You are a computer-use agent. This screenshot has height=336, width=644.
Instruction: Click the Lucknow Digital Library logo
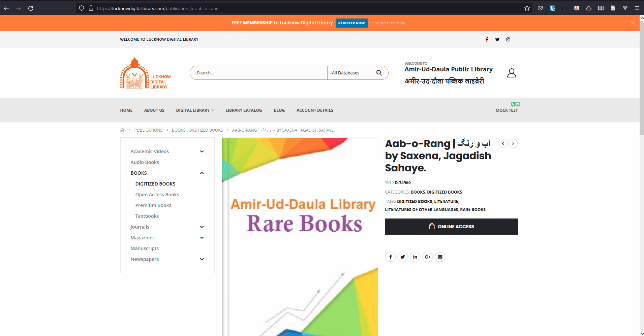click(x=146, y=73)
